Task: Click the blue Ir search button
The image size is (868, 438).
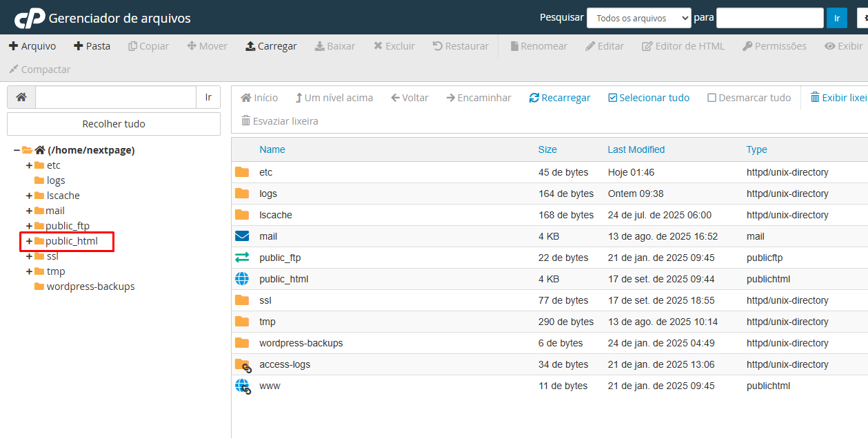Action: (x=836, y=18)
